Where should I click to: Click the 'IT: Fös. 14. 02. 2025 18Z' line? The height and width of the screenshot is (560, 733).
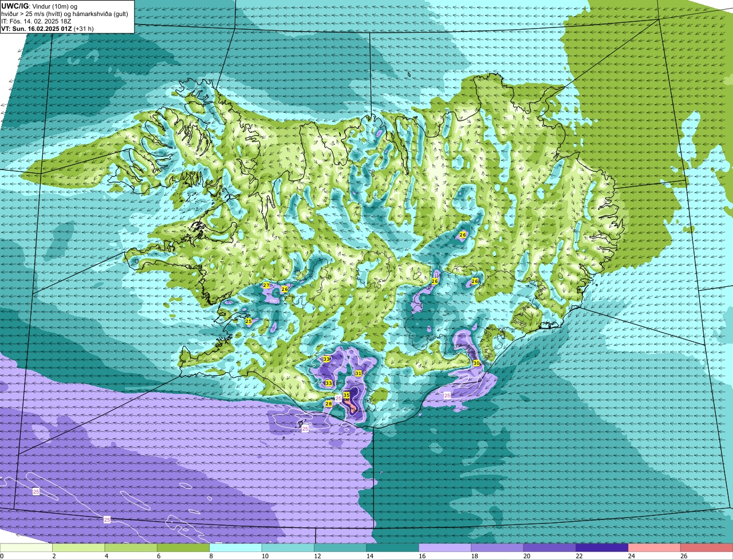pos(36,21)
